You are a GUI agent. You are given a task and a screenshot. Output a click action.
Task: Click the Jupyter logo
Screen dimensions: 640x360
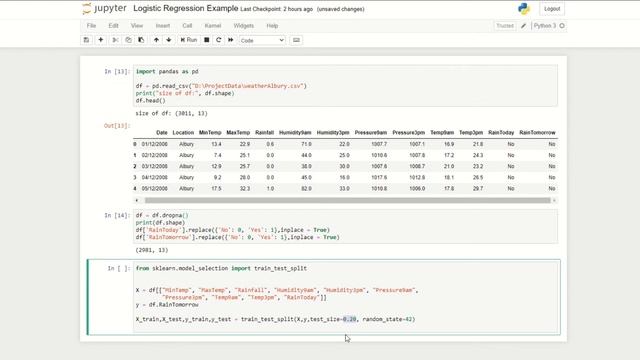point(104,9)
